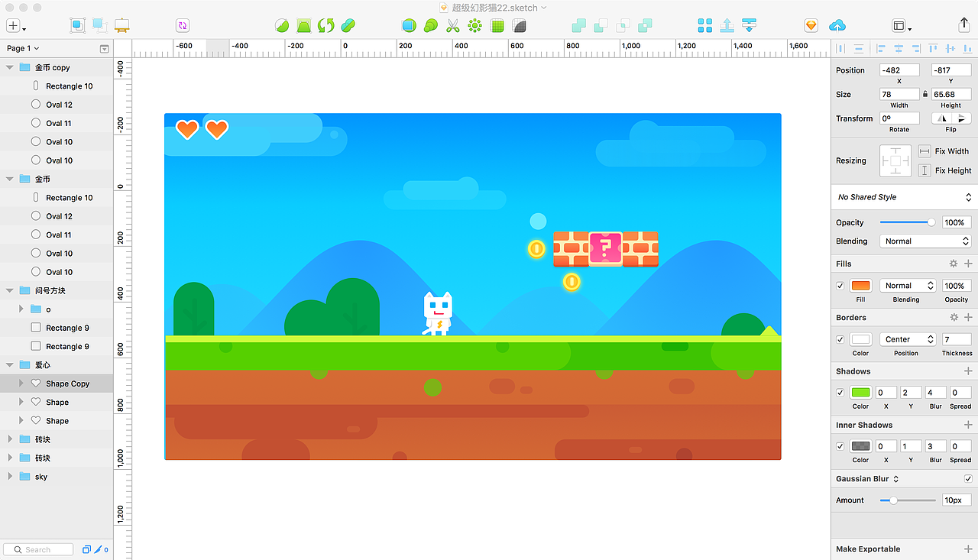The image size is (978, 560).
Task: Click the Make Exportable plus button
Action: coord(968,549)
